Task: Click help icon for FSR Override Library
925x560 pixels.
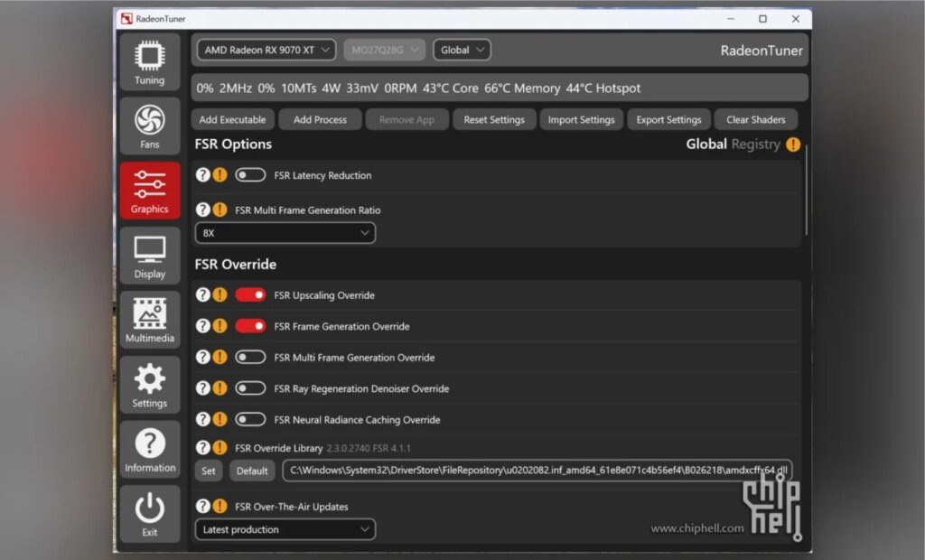Action: pos(203,448)
